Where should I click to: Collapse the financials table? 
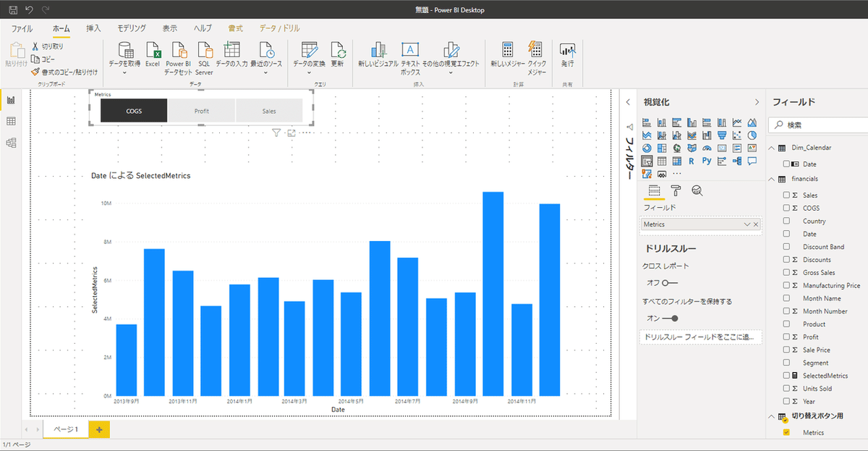point(771,179)
